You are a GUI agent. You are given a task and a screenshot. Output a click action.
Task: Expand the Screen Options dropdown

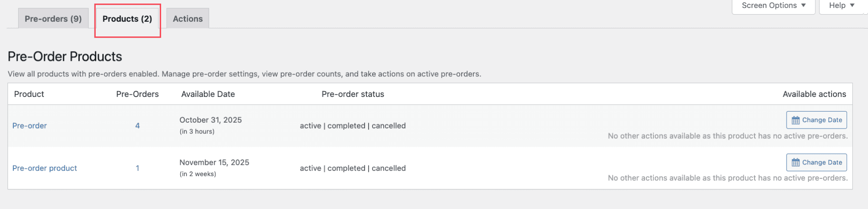point(774,6)
